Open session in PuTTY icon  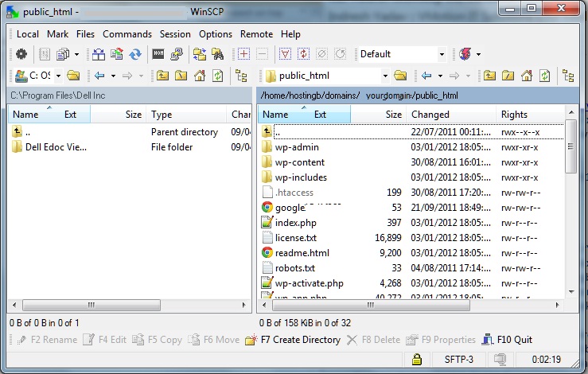coord(177,54)
